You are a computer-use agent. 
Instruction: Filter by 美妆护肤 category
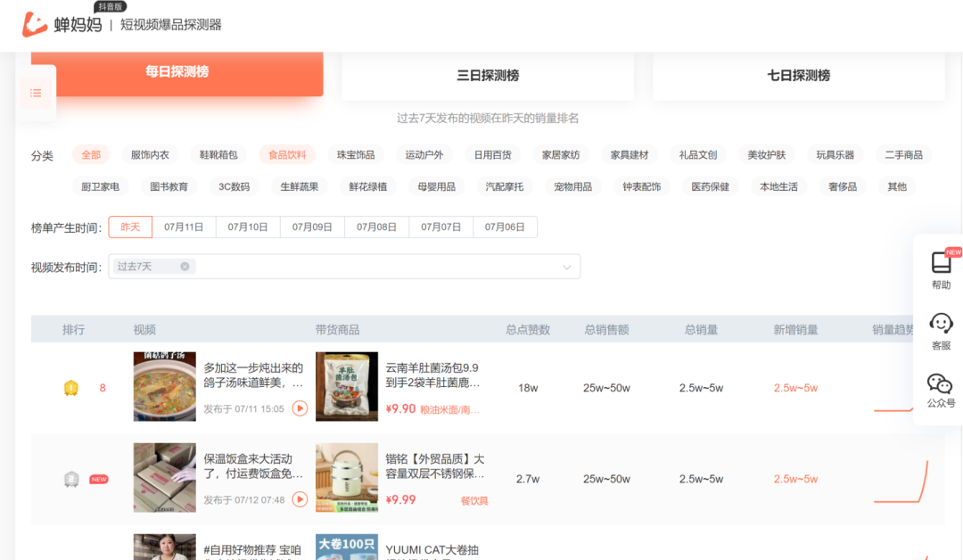click(767, 155)
